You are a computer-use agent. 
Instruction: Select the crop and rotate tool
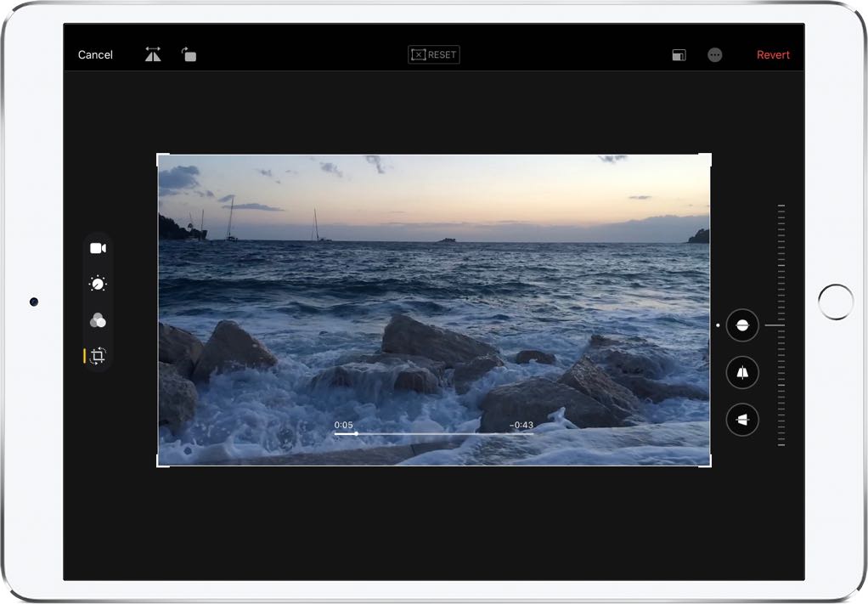[98, 356]
